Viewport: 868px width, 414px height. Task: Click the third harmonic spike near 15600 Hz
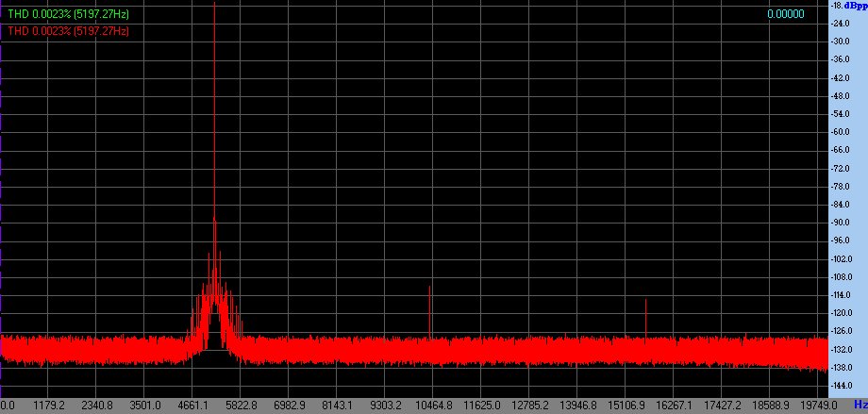click(645, 317)
